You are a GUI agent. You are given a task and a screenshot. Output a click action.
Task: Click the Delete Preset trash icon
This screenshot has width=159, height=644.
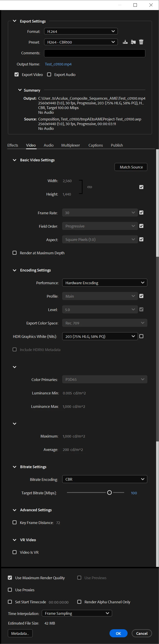tap(141, 42)
